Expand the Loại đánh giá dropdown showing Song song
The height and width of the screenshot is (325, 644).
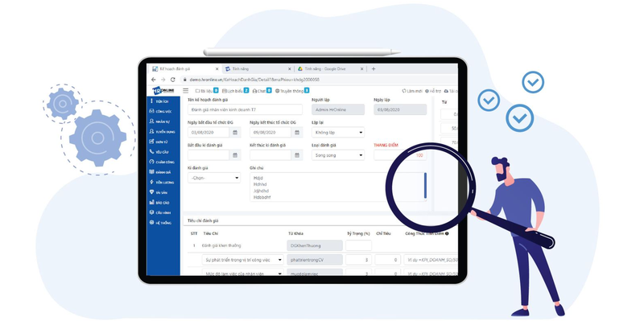pos(338,155)
